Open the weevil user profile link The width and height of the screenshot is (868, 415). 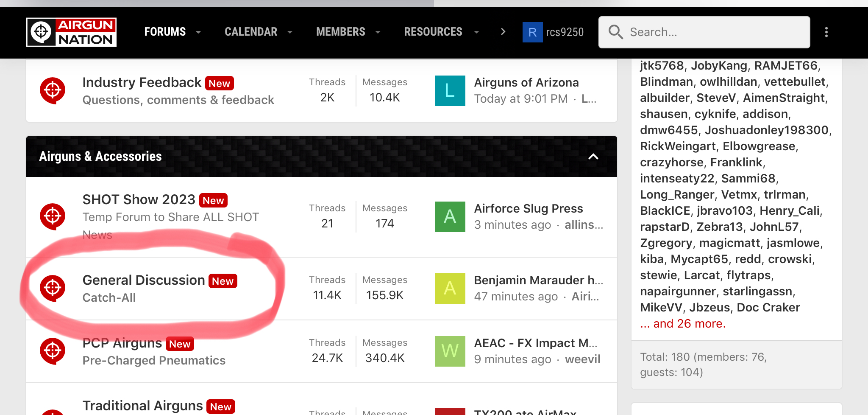coord(583,359)
